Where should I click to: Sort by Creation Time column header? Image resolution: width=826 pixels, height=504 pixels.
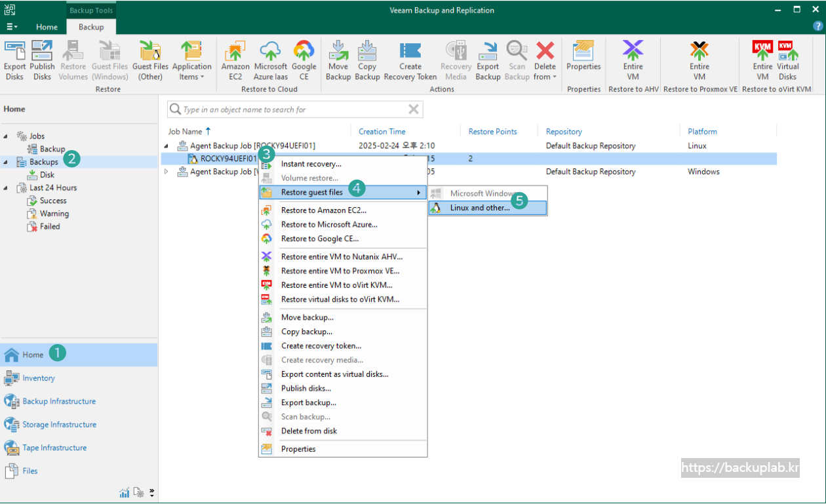pos(382,131)
